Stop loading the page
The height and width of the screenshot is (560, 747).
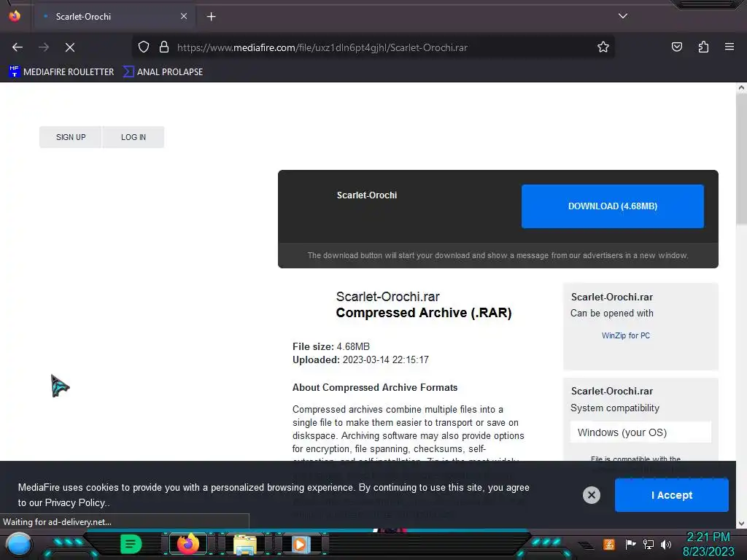pyautogui.click(x=70, y=47)
